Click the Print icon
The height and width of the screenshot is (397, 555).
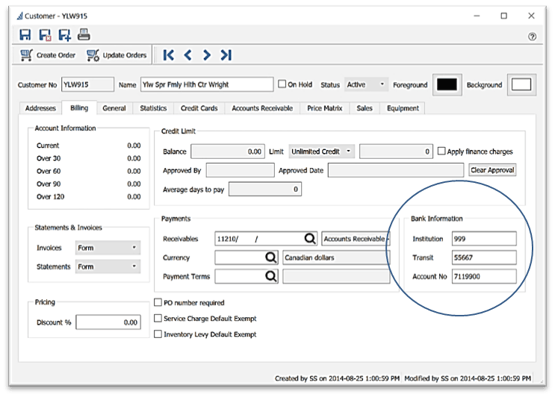point(84,34)
